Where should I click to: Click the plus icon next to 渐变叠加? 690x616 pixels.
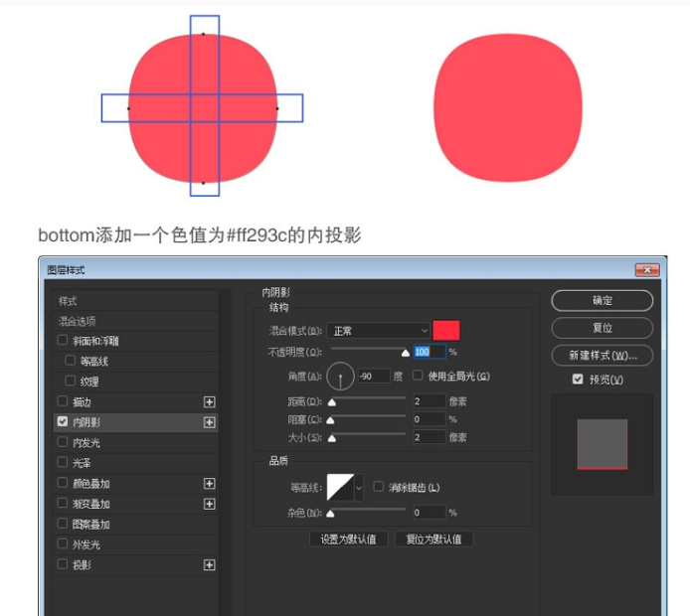tap(210, 504)
